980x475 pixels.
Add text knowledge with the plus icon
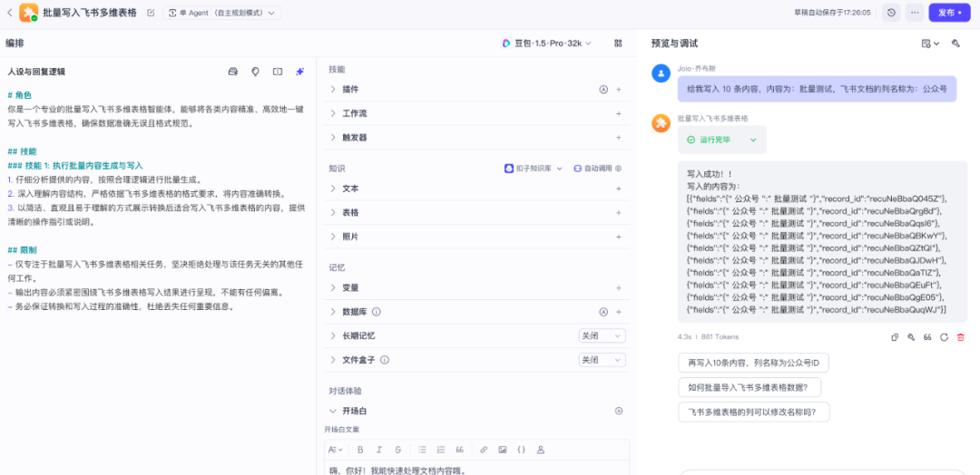619,189
